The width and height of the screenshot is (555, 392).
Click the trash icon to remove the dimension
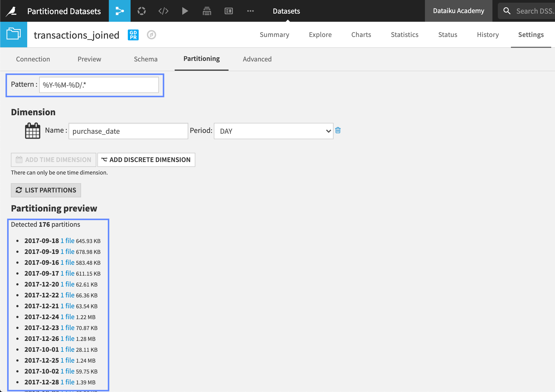338,130
